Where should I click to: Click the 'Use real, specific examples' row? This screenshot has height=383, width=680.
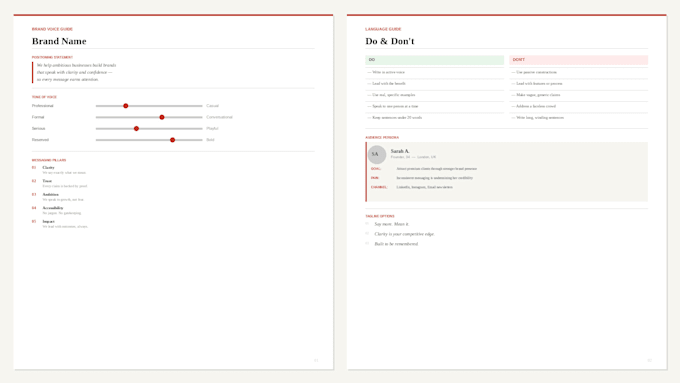pyautogui.click(x=435, y=95)
